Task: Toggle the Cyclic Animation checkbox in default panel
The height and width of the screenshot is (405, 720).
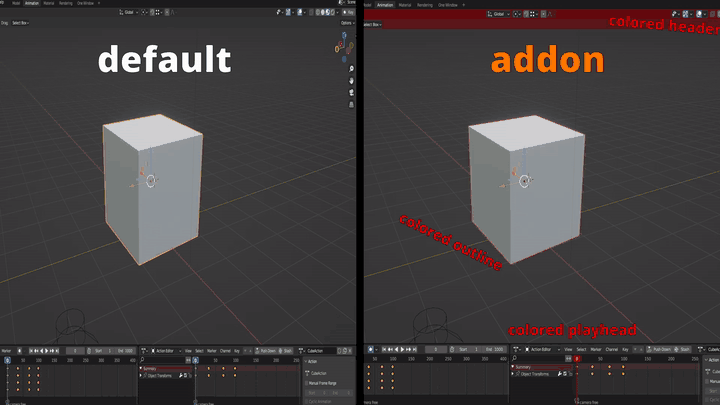Action: tap(309, 401)
